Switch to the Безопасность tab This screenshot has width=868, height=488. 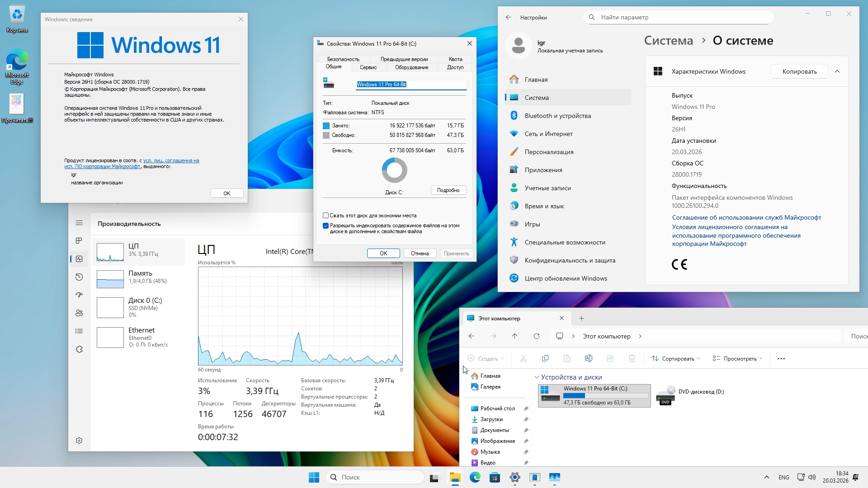(x=343, y=59)
